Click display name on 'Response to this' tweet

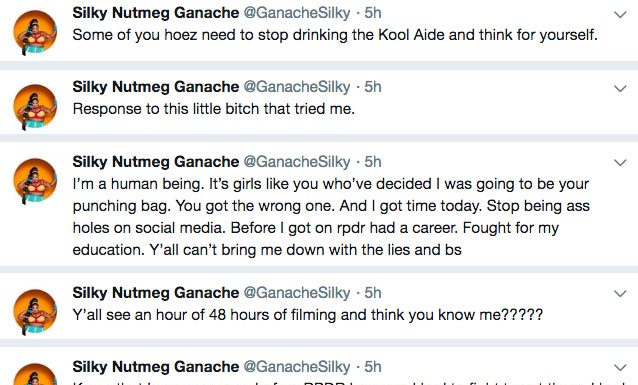coord(155,87)
